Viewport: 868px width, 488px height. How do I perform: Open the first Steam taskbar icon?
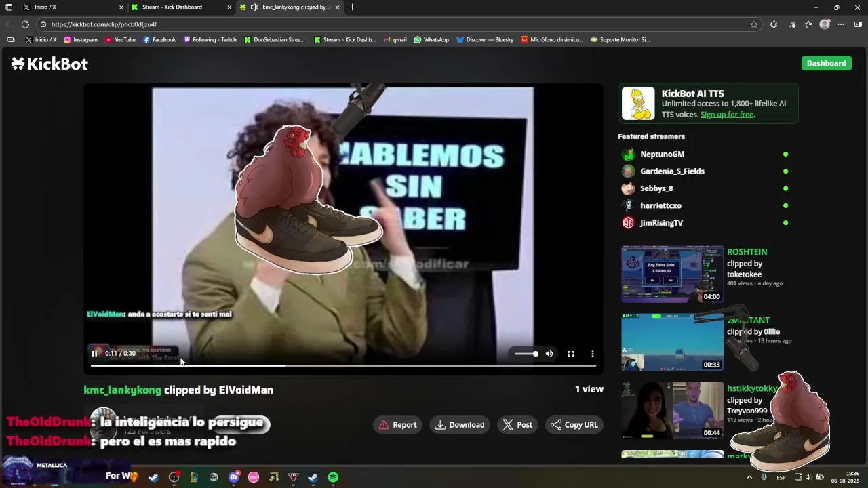coord(154,477)
